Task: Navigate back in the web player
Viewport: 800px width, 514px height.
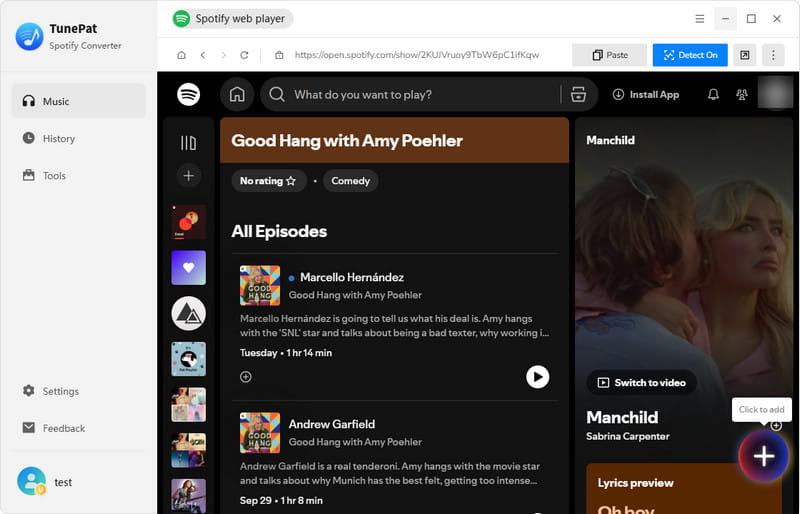Action: 203,55
